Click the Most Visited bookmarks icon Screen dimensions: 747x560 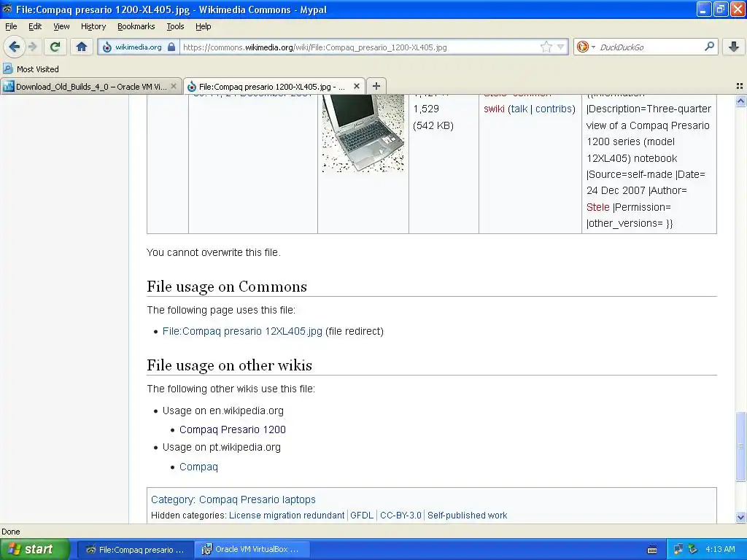(x=7, y=69)
